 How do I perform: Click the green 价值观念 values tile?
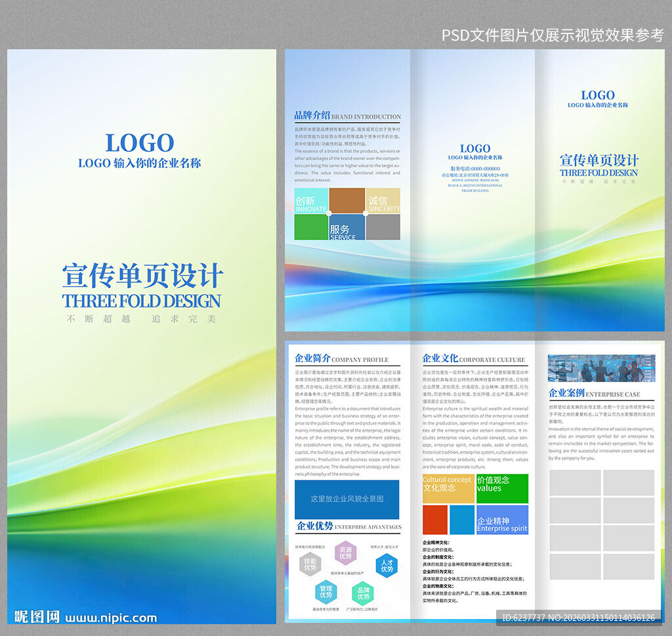(x=502, y=488)
